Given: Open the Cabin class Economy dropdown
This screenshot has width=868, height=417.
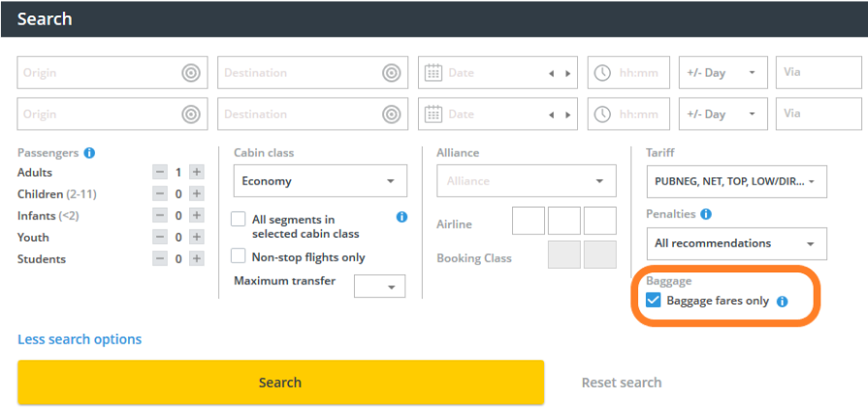Looking at the screenshot, I should pos(320,181).
